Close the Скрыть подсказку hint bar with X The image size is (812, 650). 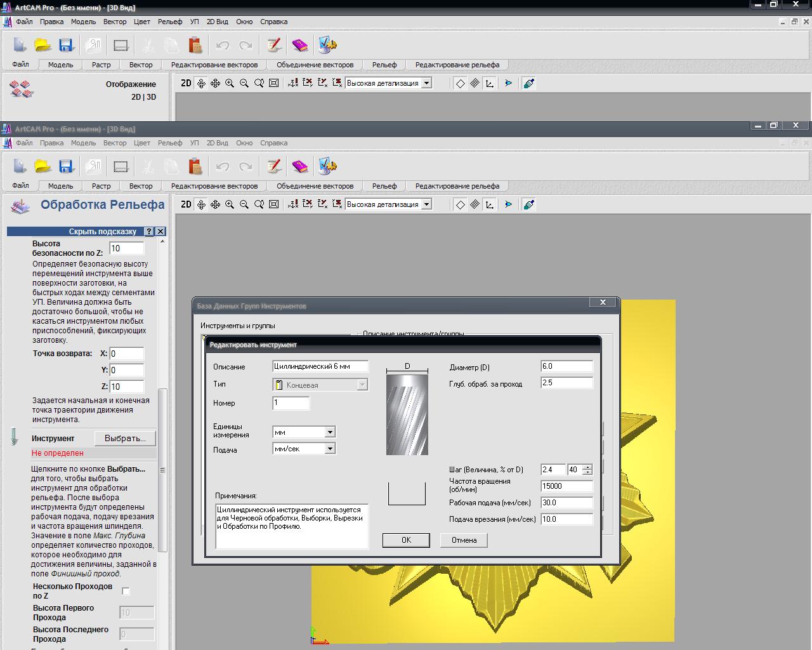[x=160, y=232]
